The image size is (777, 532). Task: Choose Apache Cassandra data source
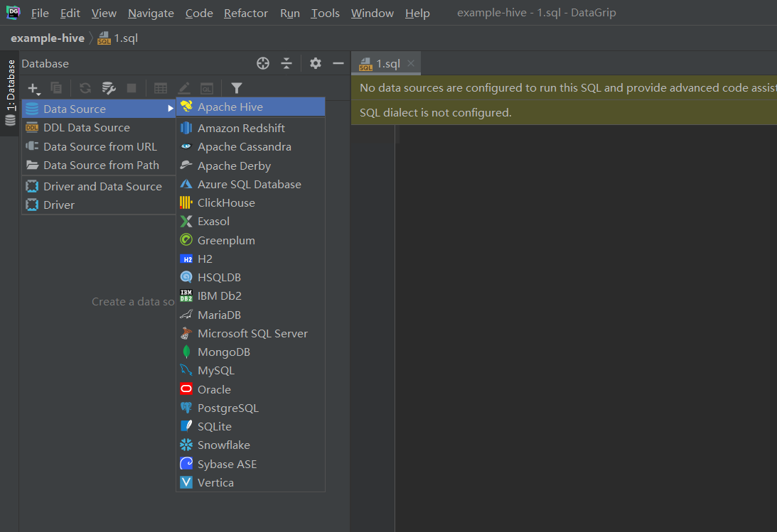tap(251, 147)
